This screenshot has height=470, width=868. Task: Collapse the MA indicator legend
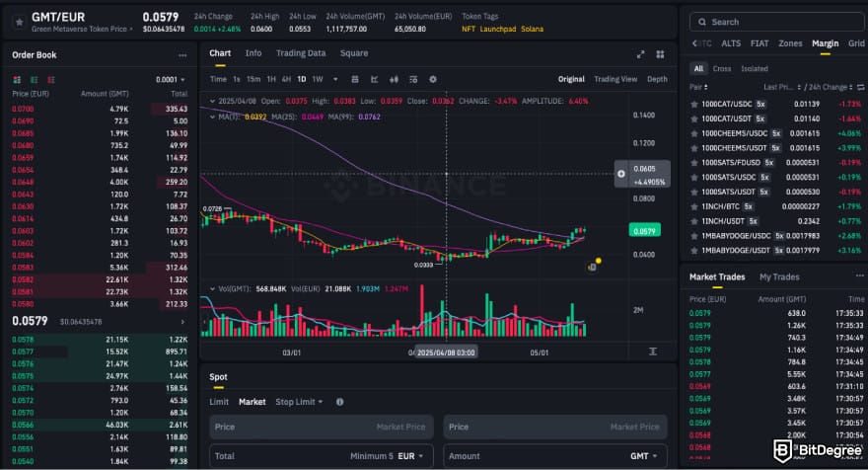click(x=212, y=117)
